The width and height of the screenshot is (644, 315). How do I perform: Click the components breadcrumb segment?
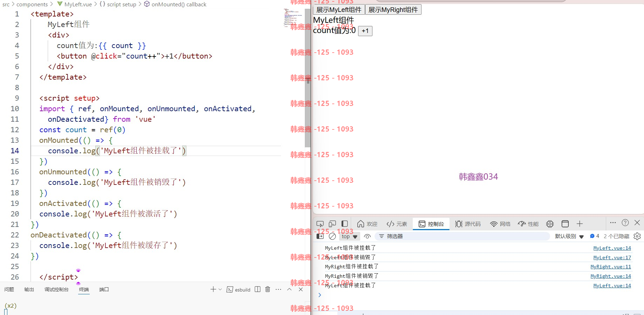pyautogui.click(x=32, y=4)
